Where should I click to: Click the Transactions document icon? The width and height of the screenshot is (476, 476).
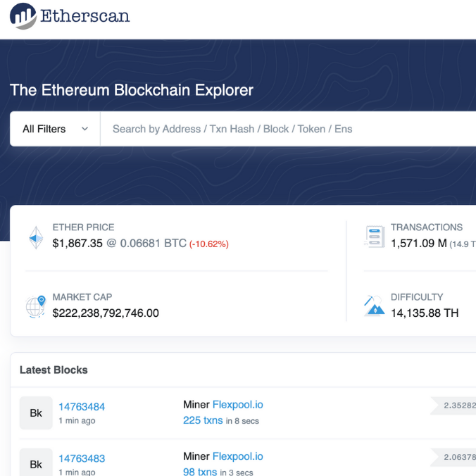(x=375, y=237)
